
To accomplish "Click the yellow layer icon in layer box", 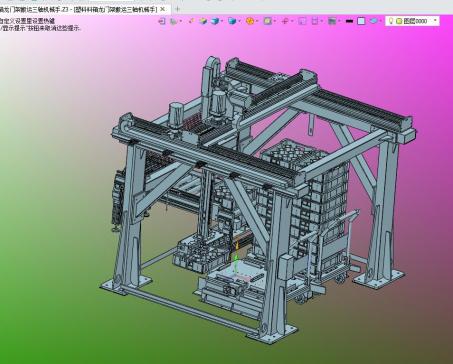I will pos(399,21).
